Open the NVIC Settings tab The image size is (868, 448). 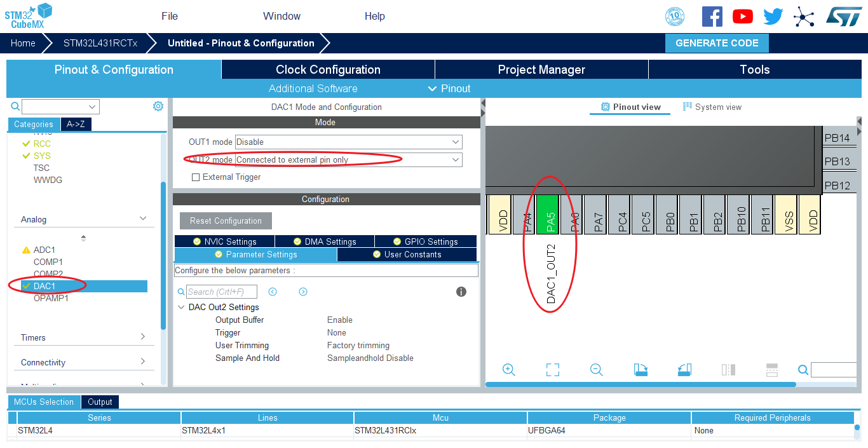[x=224, y=241]
